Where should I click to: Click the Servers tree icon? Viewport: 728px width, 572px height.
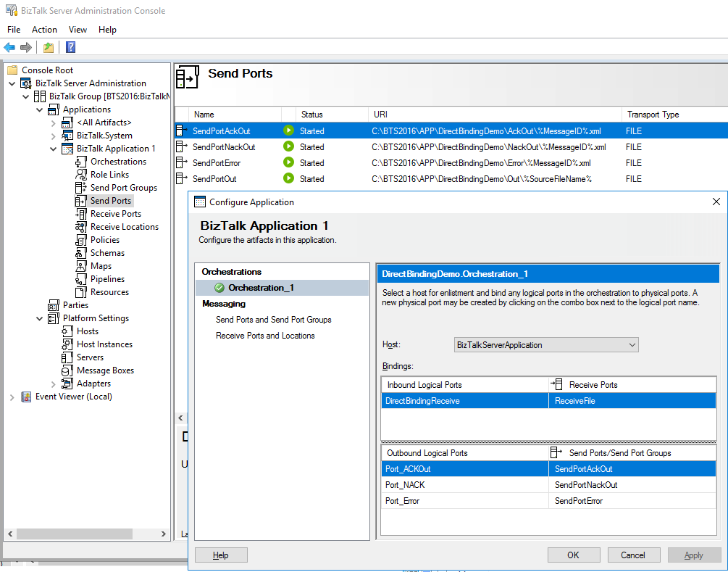(67, 357)
